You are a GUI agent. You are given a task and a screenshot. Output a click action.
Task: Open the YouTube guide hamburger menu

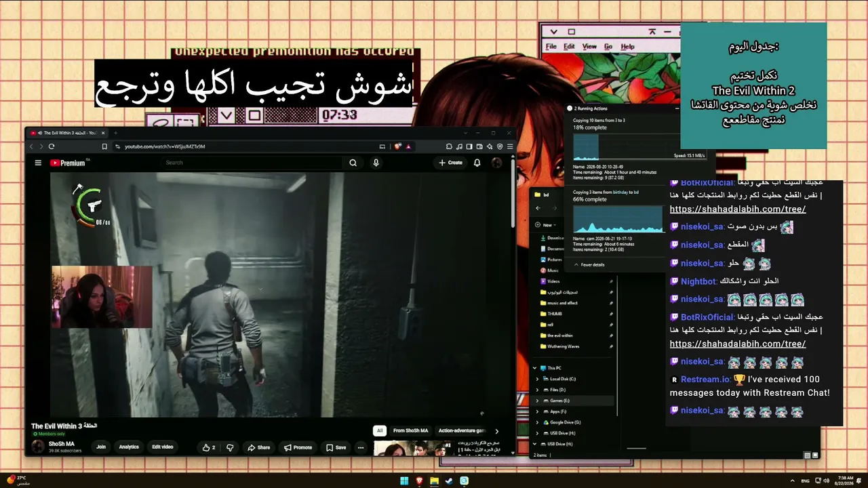(38, 163)
